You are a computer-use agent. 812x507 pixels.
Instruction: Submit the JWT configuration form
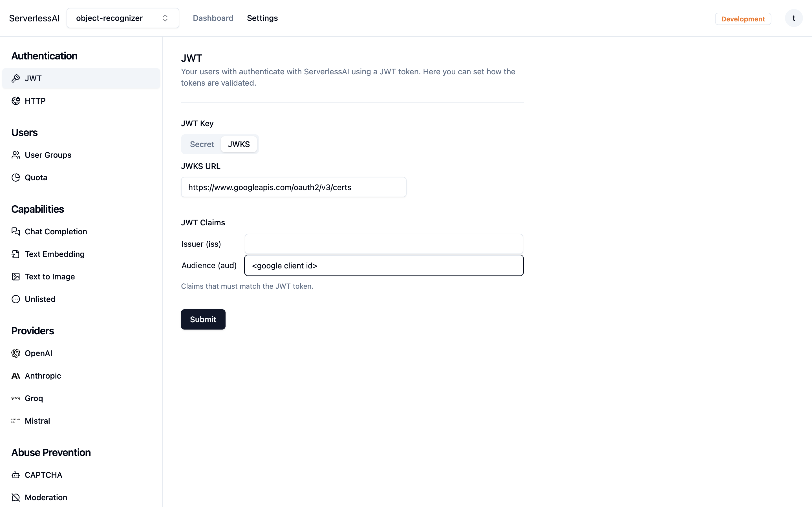coord(203,319)
